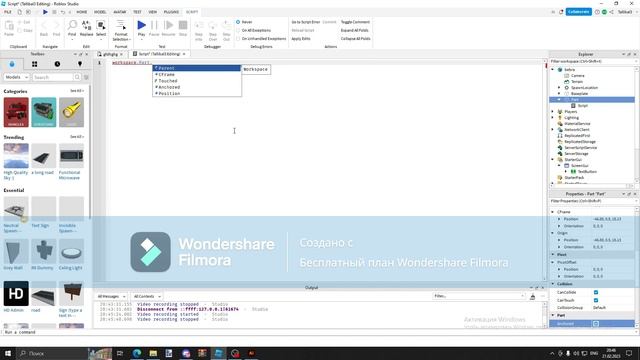Click the Toolbox search field
Screen dimensions: 640x360
(53, 77)
